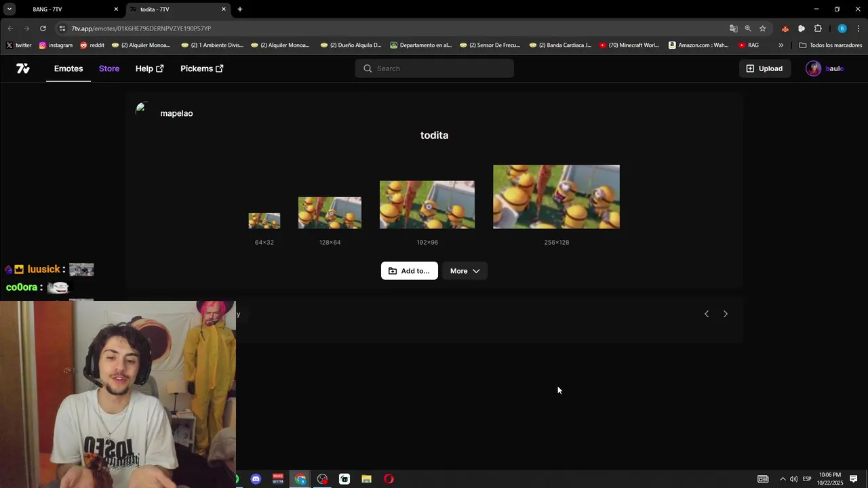
Task: Open the Amazon.com bookmark
Action: (x=698, y=45)
